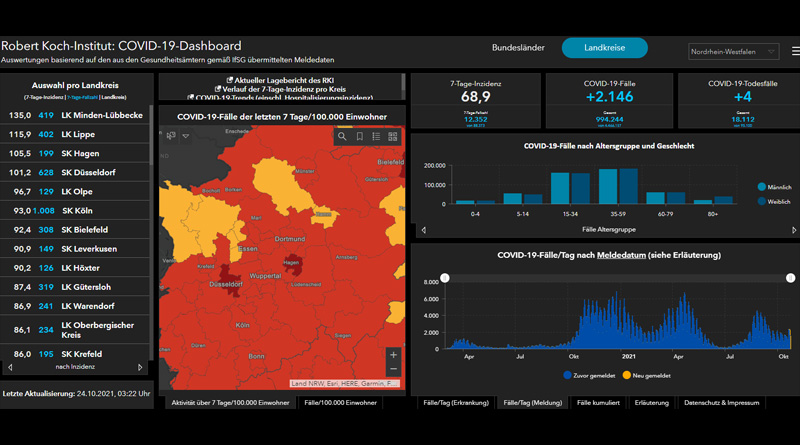The height and width of the screenshot is (445, 800).
Task: Click the 35-59 age group bars
Action: pyautogui.click(x=618, y=186)
